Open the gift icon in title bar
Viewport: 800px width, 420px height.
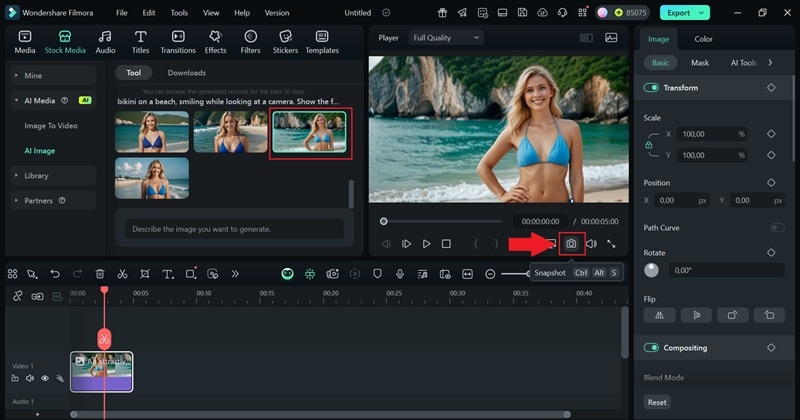[x=442, y=13]
